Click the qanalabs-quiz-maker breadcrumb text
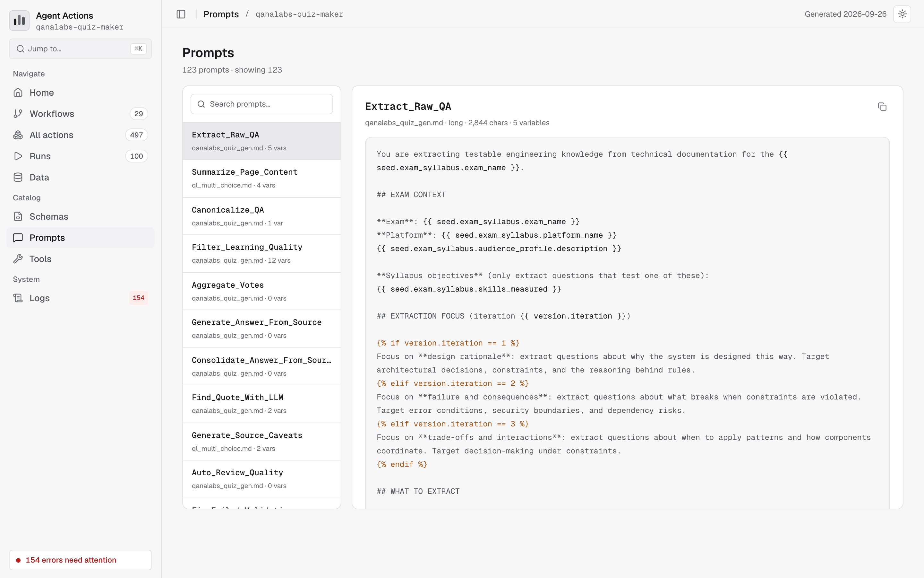This screenshot has width=924, height=578. (299, 14)
